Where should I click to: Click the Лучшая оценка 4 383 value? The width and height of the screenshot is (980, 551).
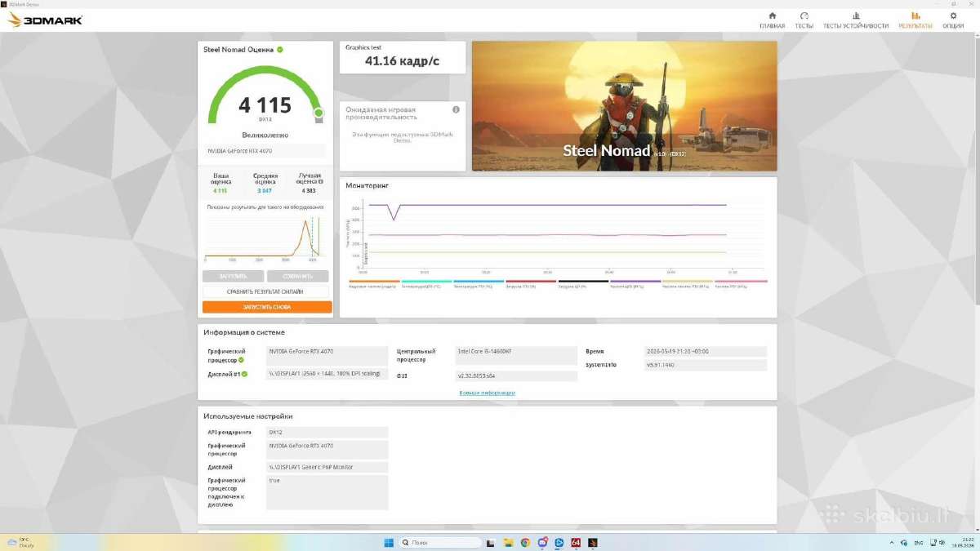(x=309, y=190)
